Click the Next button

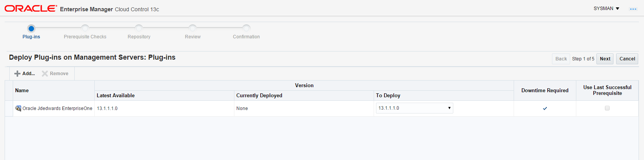coord(605,59)
